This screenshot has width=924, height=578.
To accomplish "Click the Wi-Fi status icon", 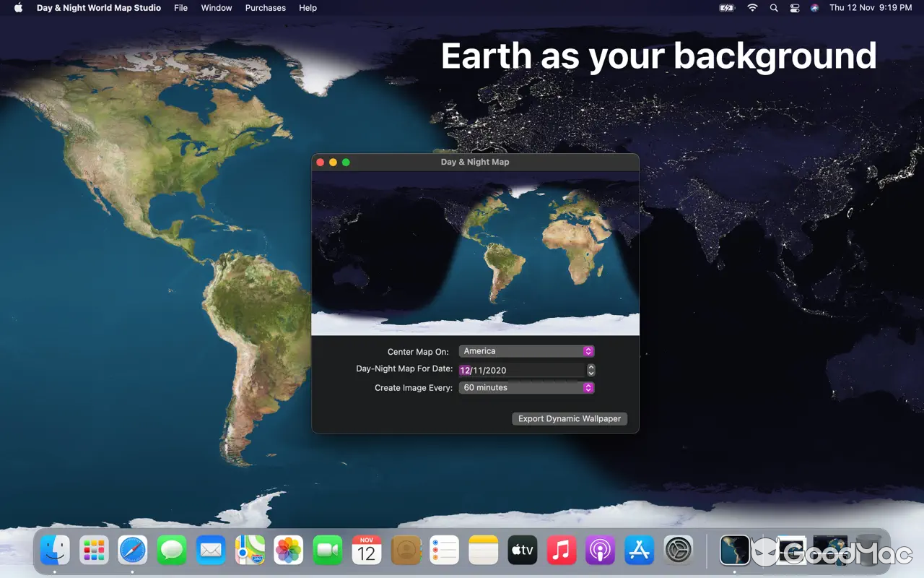I will (x=752, y=8).
